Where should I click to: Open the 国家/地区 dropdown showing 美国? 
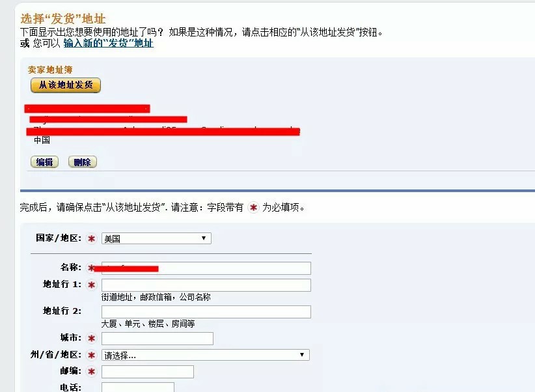156,238
